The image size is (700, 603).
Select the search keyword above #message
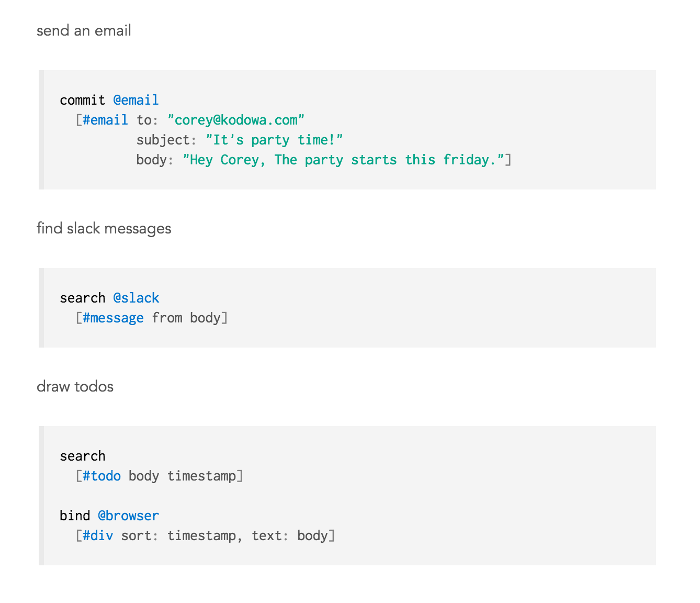point(82,298)
